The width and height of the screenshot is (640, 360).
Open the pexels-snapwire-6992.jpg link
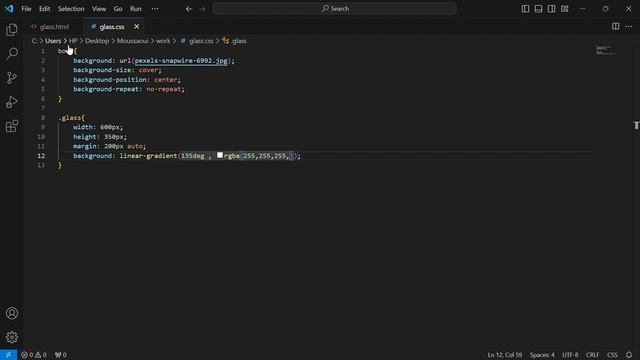click(x=181, y=60)
